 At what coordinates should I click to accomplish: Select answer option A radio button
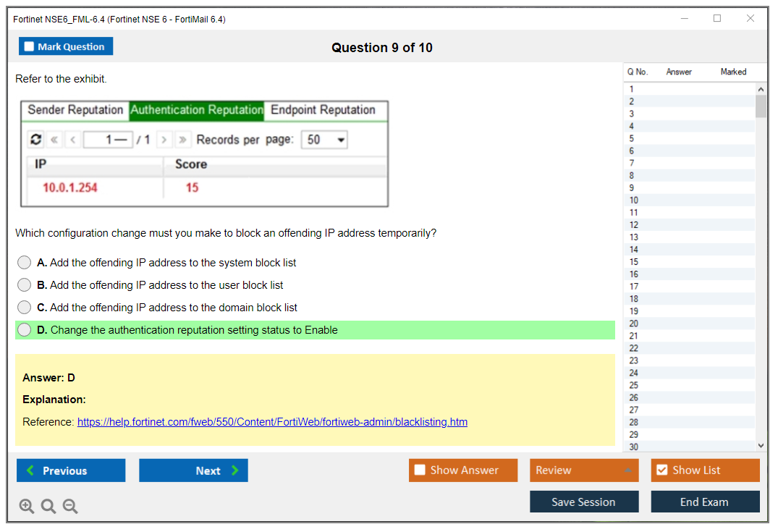click(25, 263)
